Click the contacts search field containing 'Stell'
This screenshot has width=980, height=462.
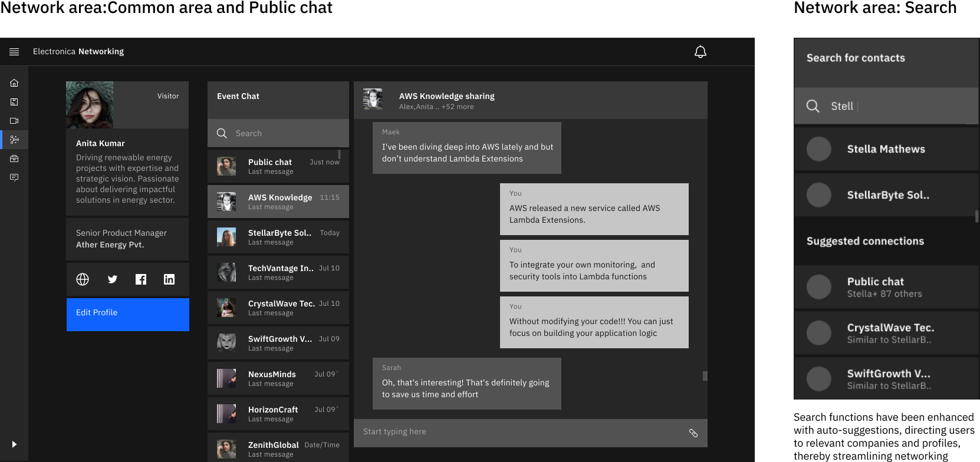click(886, 106)
